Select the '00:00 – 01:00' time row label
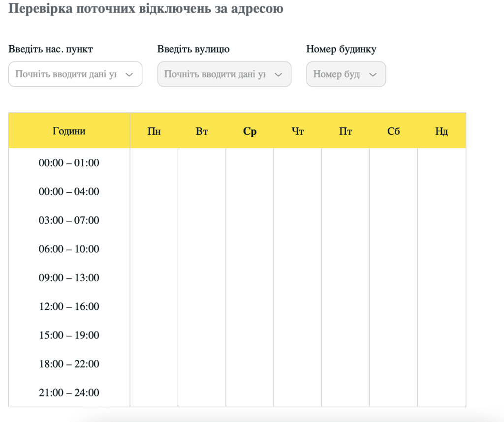 pos(69,163)
